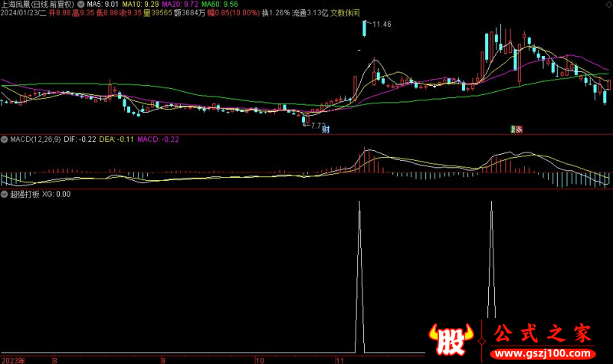Click the MACD panel settings icon
This screenshot has height=364, width=613.
coord(5,139)
